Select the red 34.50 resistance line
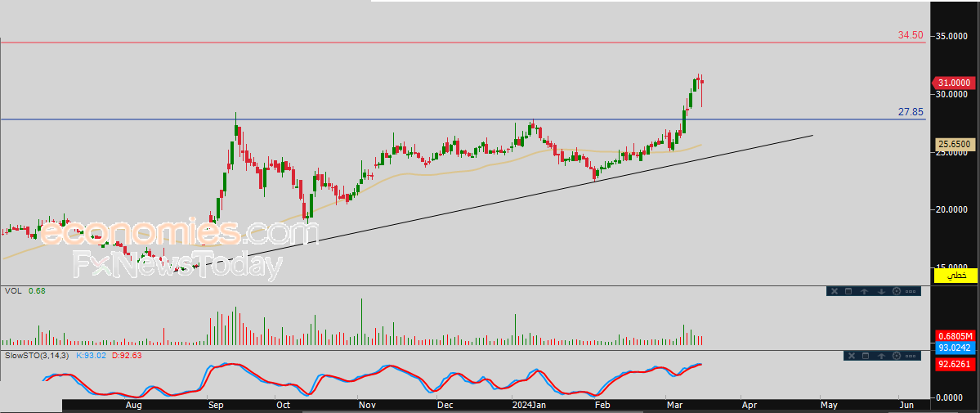 [x=490, y=42]
